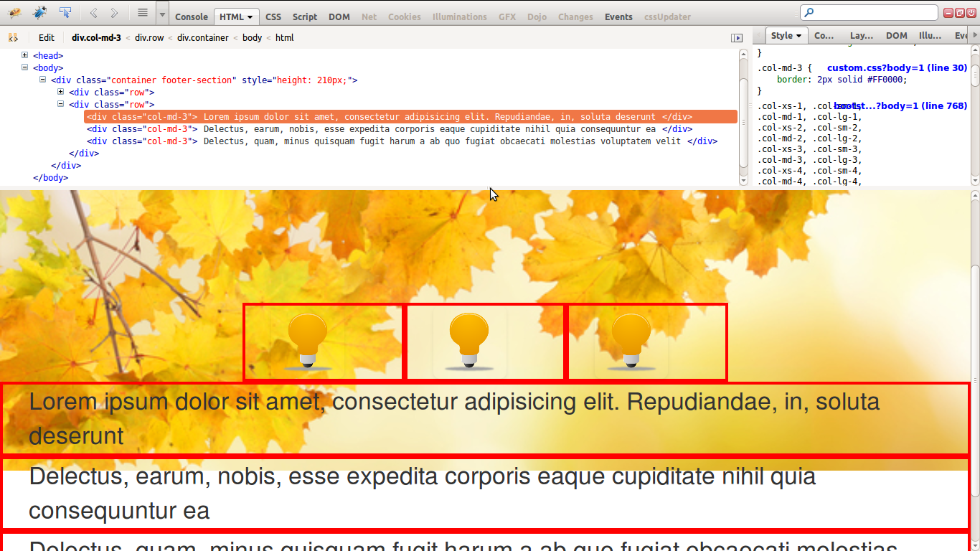Viewport: 980px width, 551px height.
Task: Open the GFX tab
Action: pos(507,17)
